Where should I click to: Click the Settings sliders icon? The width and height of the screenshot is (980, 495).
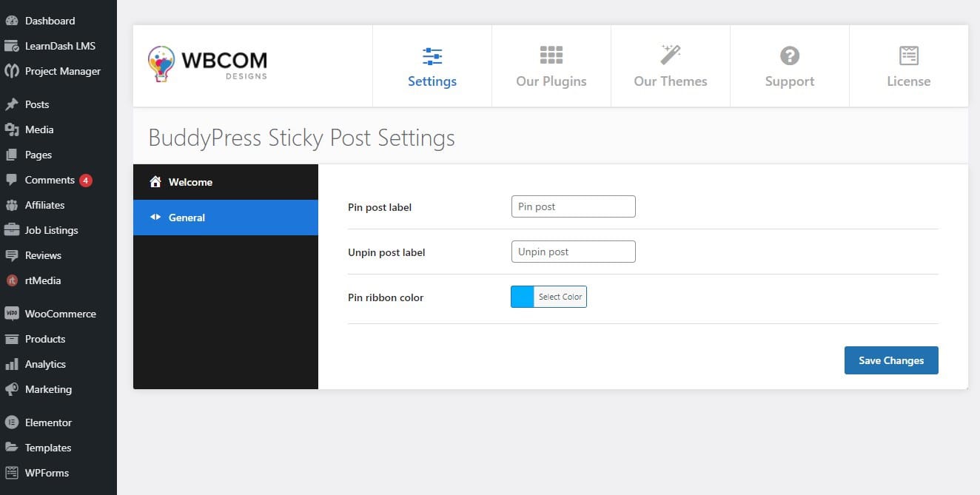click(x=432, y=56)
